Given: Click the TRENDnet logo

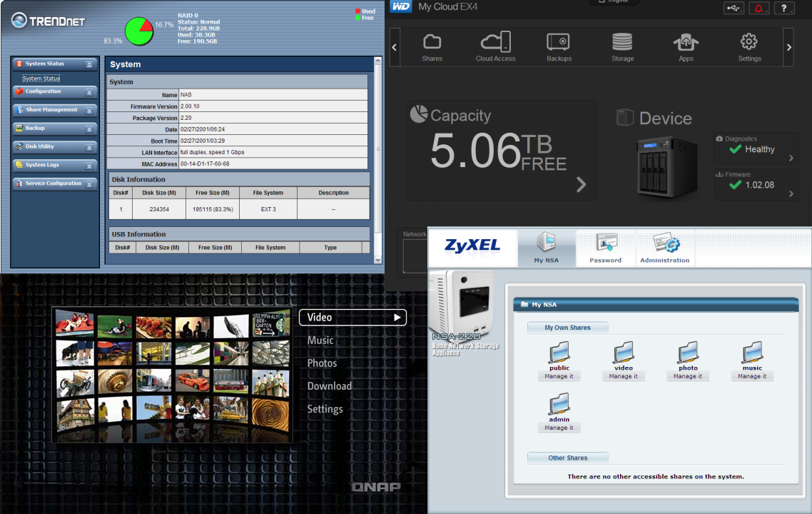Looking at the screenshot, I should [48, 21].
